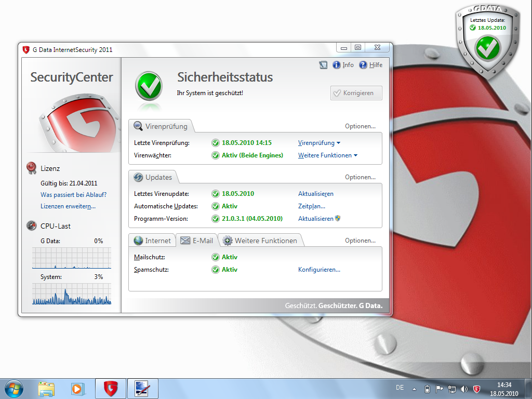
Task: Click the paint-like taskbar application button
Action: [142, 389]
